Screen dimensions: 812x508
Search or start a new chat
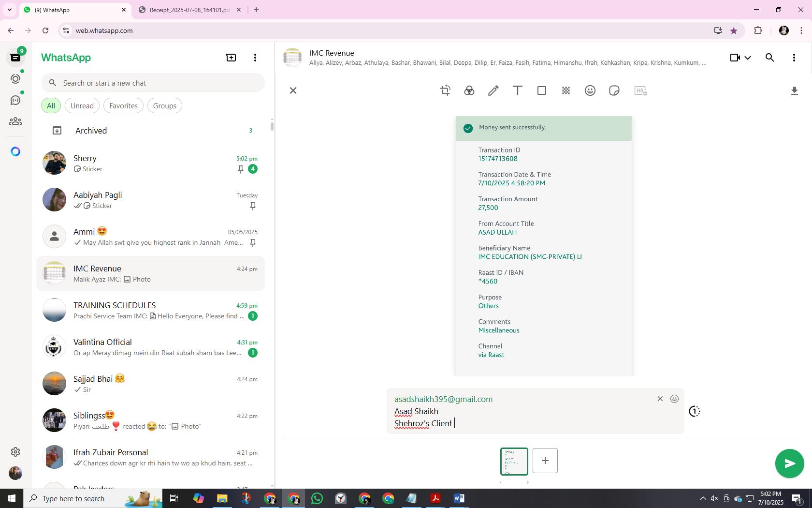click(153, 83)
